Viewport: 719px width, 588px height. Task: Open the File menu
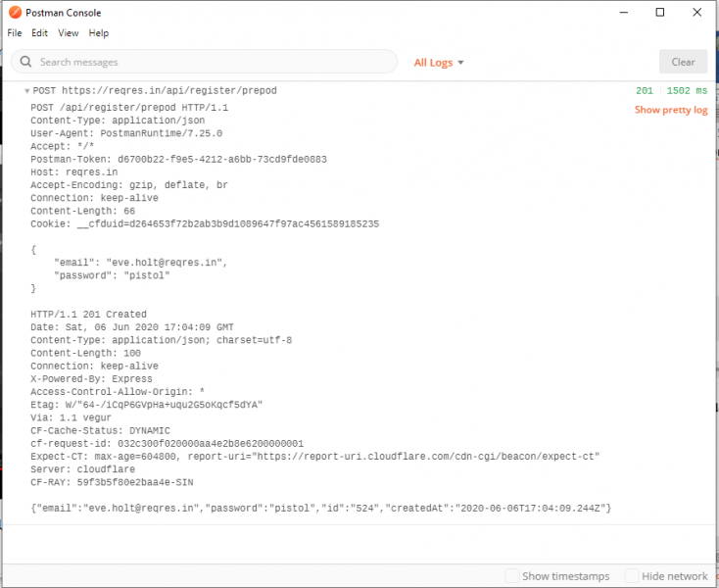15,33
